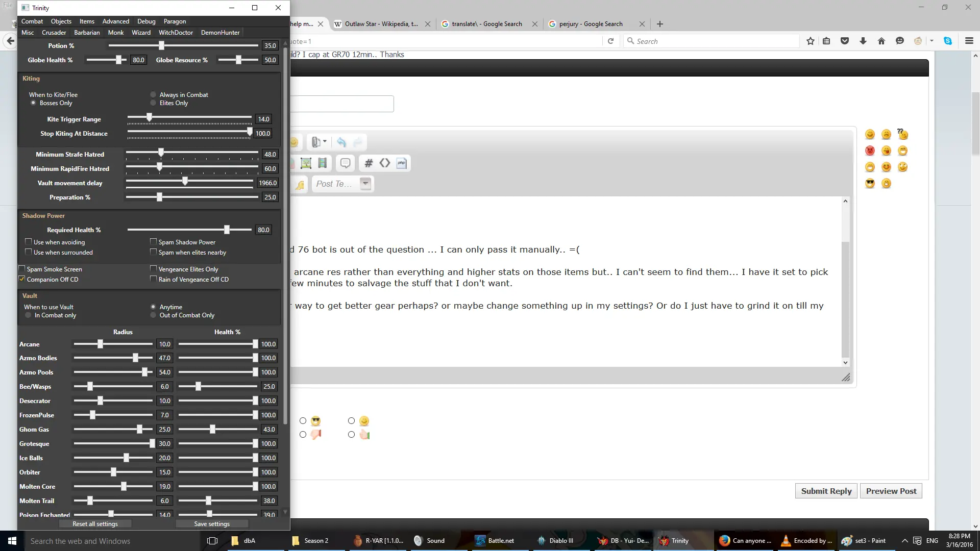Click Ghom Gas Health % slider handle

(212, 429)
